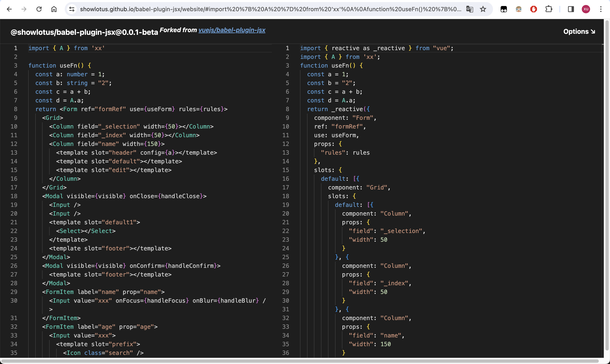
Task: Click '"width": 150' in output
Action: [x=370, y=344]
